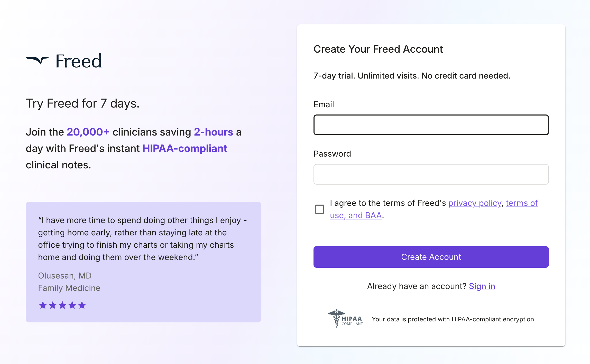
Task: Click the Freed wordmark next to the logo
Action: pos(78,61)
